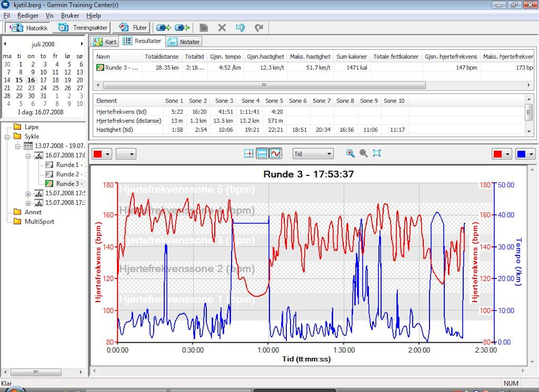Zoom in on the chart

[350, 154]
